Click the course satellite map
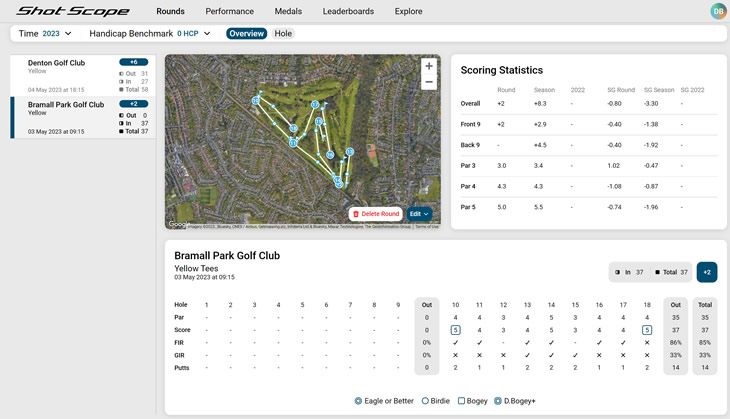Viewport: 730px width, 419px height. click(x=303, y=142)
